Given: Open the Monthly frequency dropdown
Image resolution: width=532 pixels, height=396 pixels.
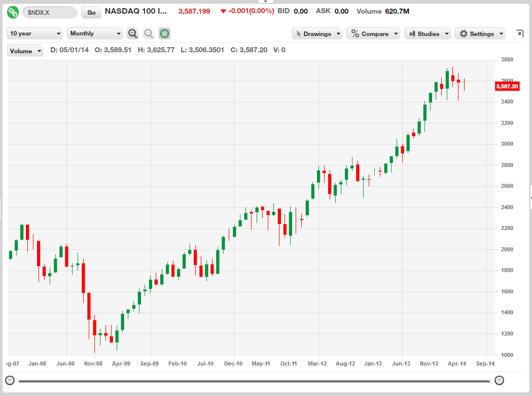Looking at the screenshot, I should [x=95, y=34].
